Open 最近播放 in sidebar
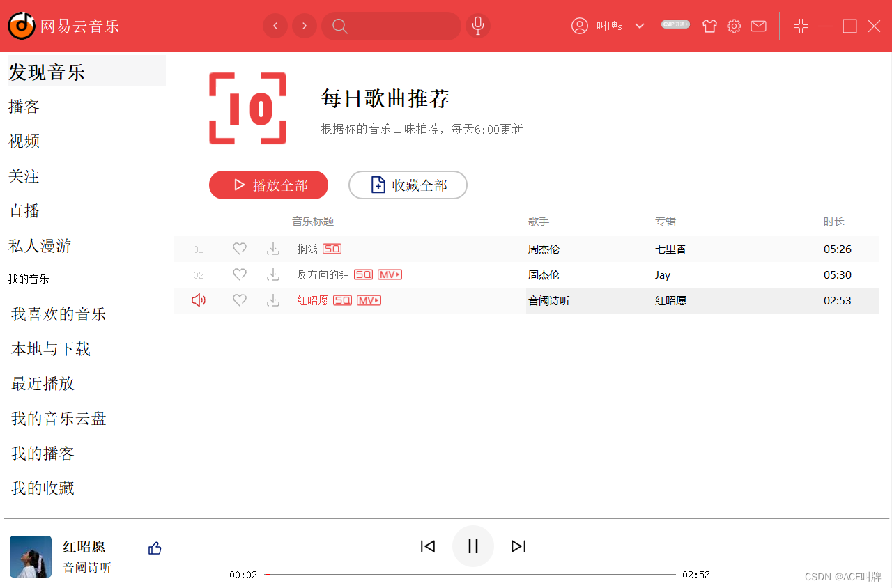 43,384
